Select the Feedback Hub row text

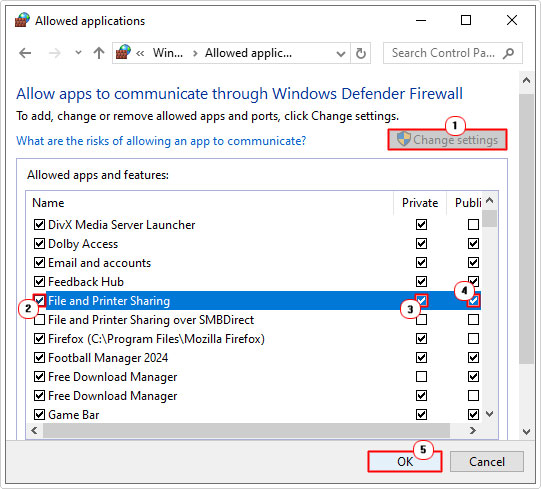(86, 282)
